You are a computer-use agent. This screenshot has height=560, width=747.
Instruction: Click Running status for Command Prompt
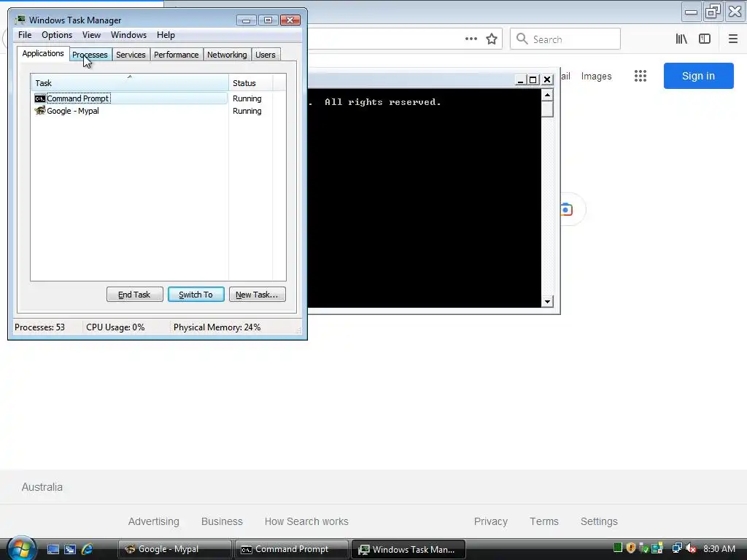click(247, 98)
